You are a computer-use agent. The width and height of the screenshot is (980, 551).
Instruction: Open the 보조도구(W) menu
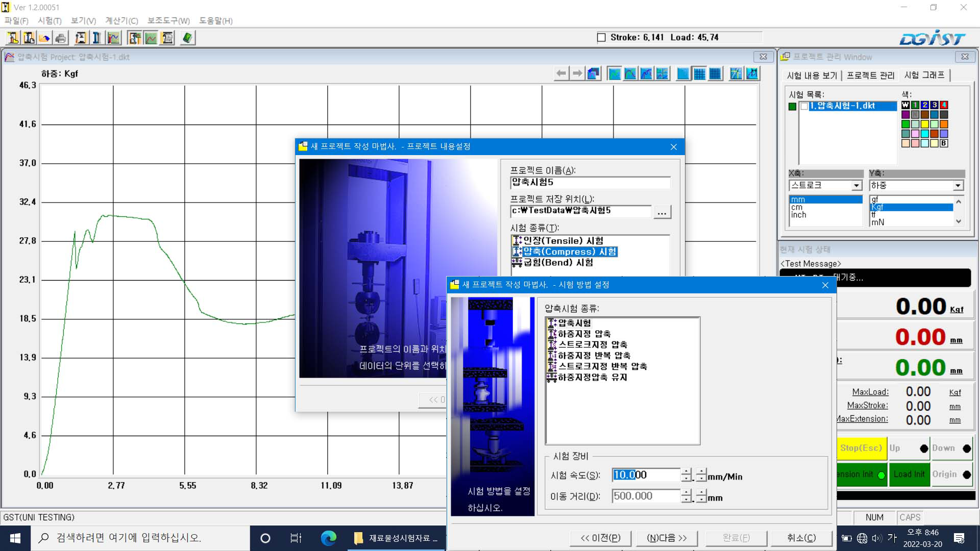(168, 21)
